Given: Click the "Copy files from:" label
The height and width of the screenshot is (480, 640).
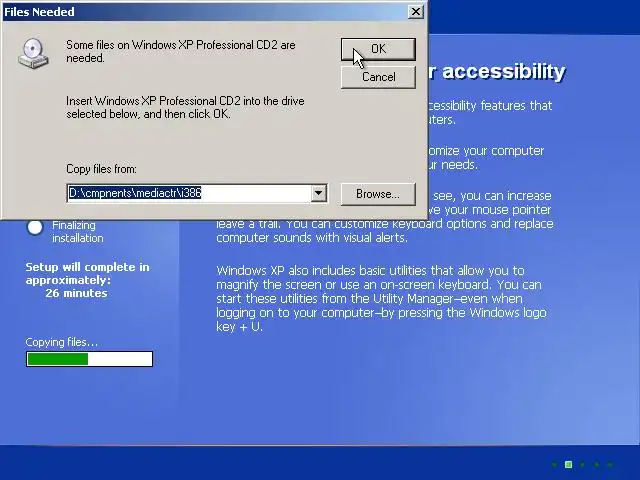Looking at the screenshot, I should (101, 169).
